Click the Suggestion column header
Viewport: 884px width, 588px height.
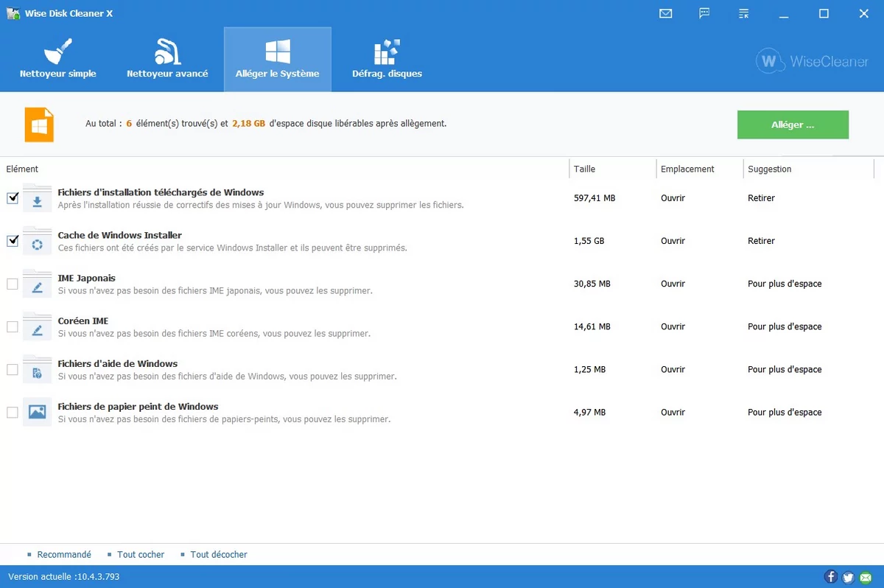click(x=809, y=169)
